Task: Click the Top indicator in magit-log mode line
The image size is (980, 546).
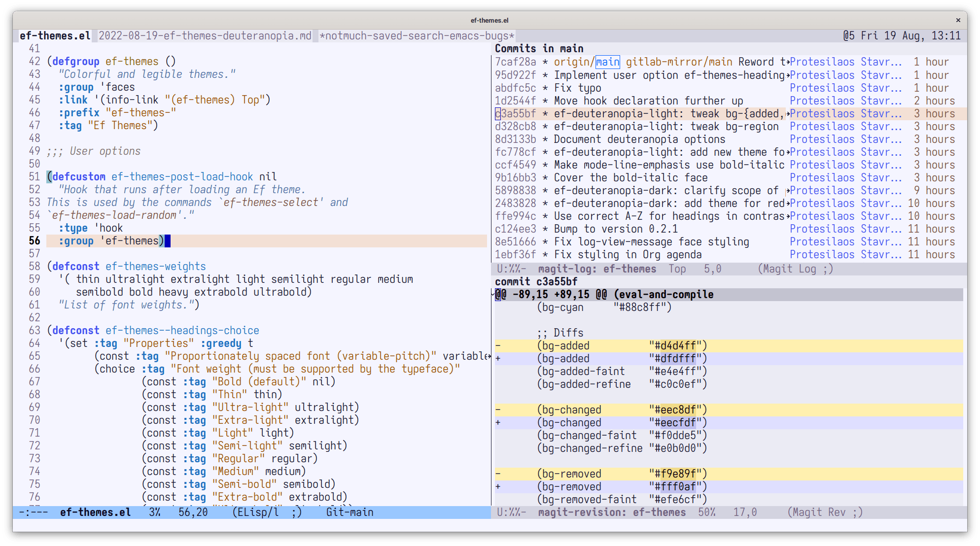Action: point(677,269)
